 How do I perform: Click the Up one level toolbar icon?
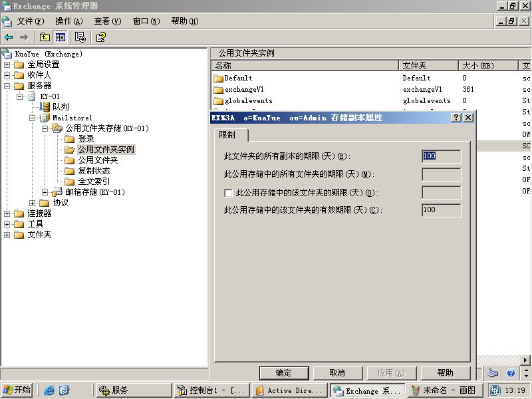click(x=45, y=37)
